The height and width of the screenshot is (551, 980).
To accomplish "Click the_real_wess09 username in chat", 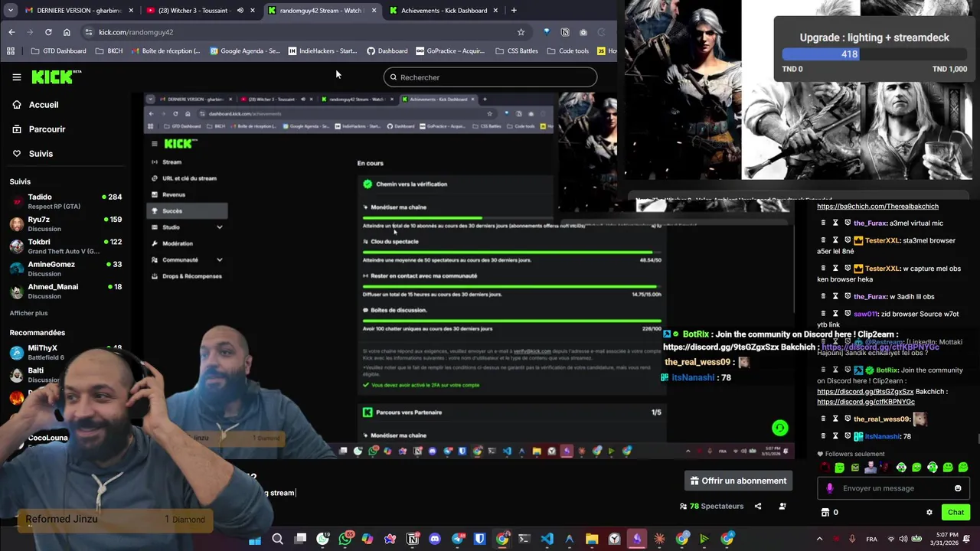I will coord(882,419).
